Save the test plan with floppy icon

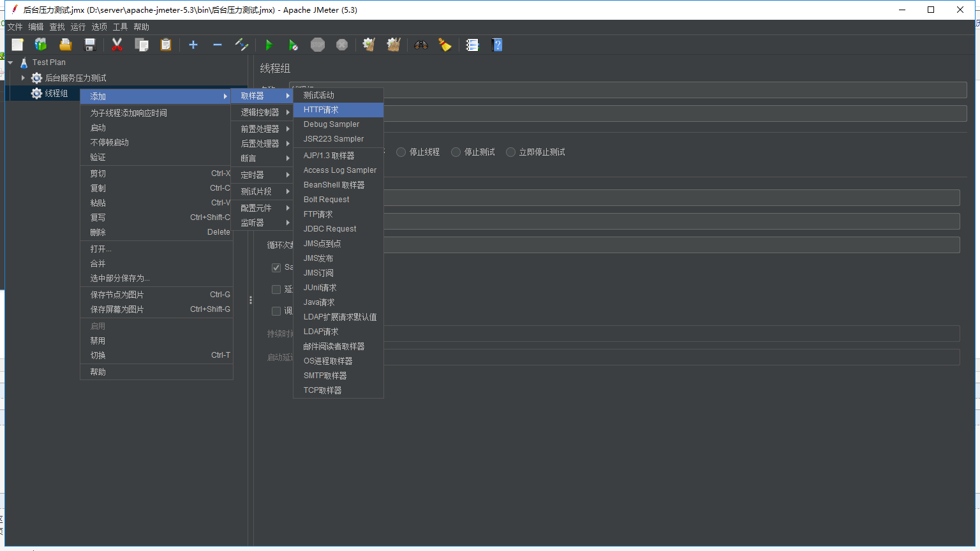90,45
